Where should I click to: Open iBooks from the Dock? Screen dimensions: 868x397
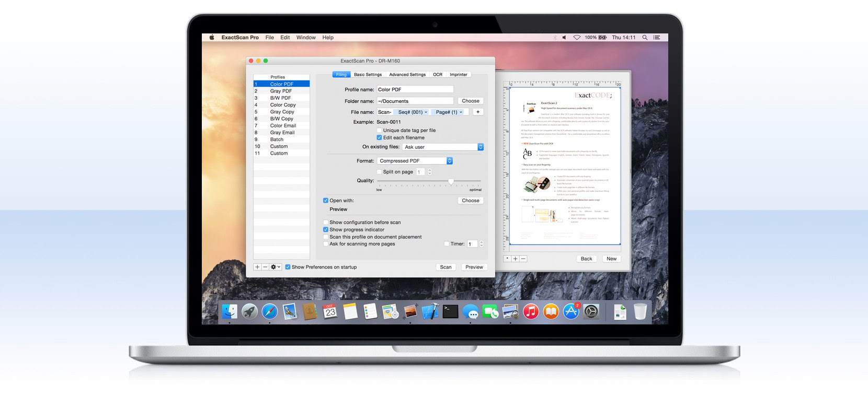tap(551, 312)
